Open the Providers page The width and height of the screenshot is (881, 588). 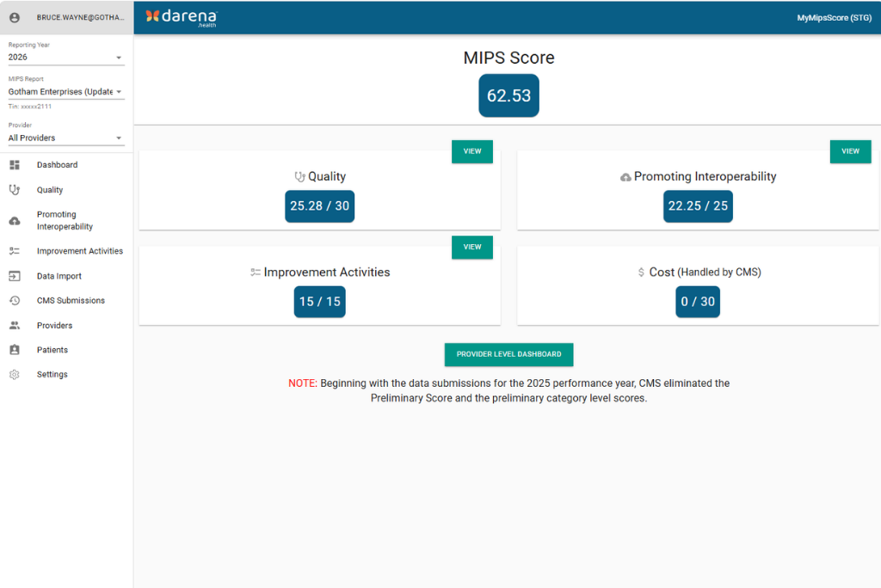coord(66,325)
